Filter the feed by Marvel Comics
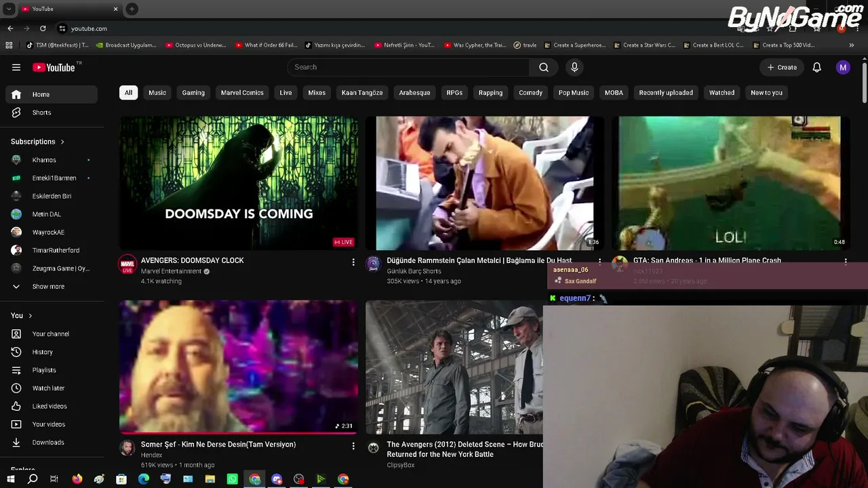Viewport: 868px width, 488px height. [x=242, y=93]
